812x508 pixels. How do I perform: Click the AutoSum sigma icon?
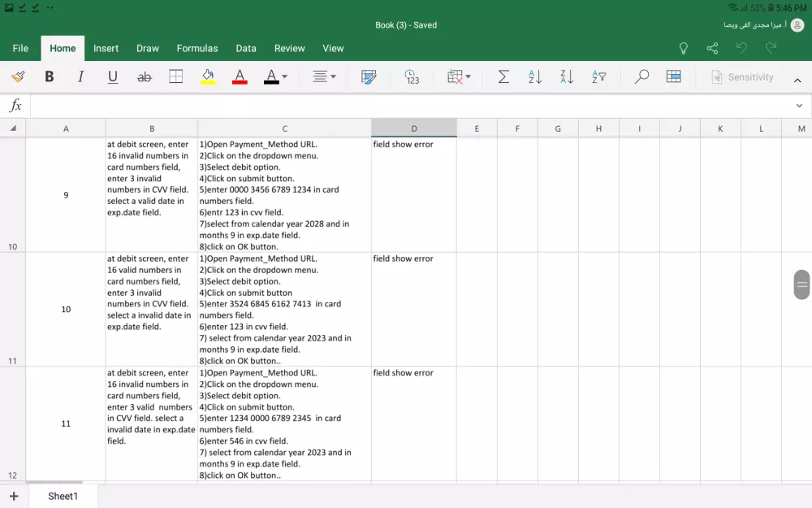click(503, 77)
